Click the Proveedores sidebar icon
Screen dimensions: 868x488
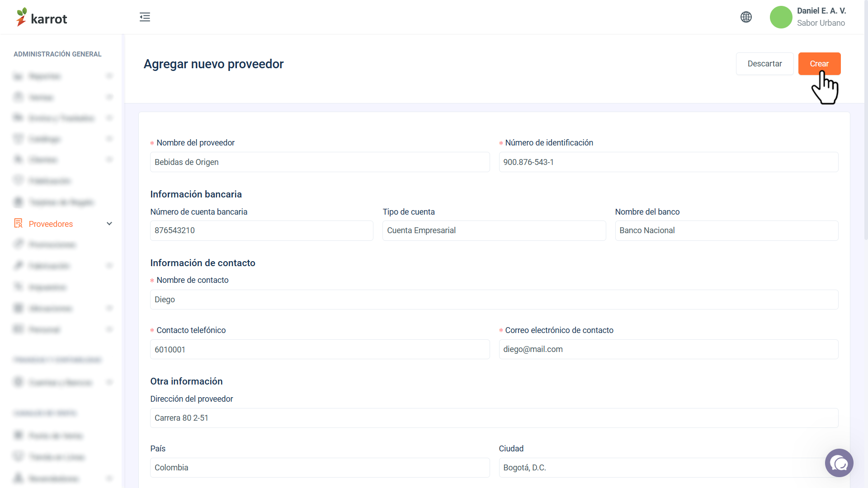[x=18, y=223]
